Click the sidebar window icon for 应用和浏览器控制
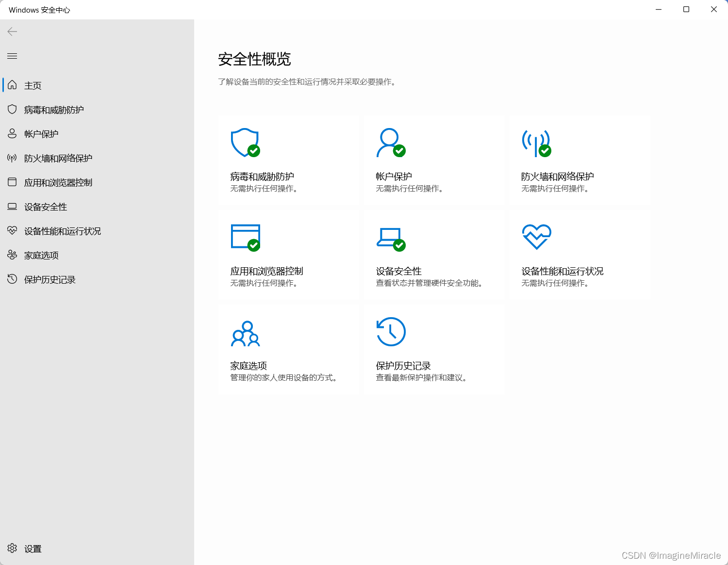This screenshot has height=565, width=728. 12,182
